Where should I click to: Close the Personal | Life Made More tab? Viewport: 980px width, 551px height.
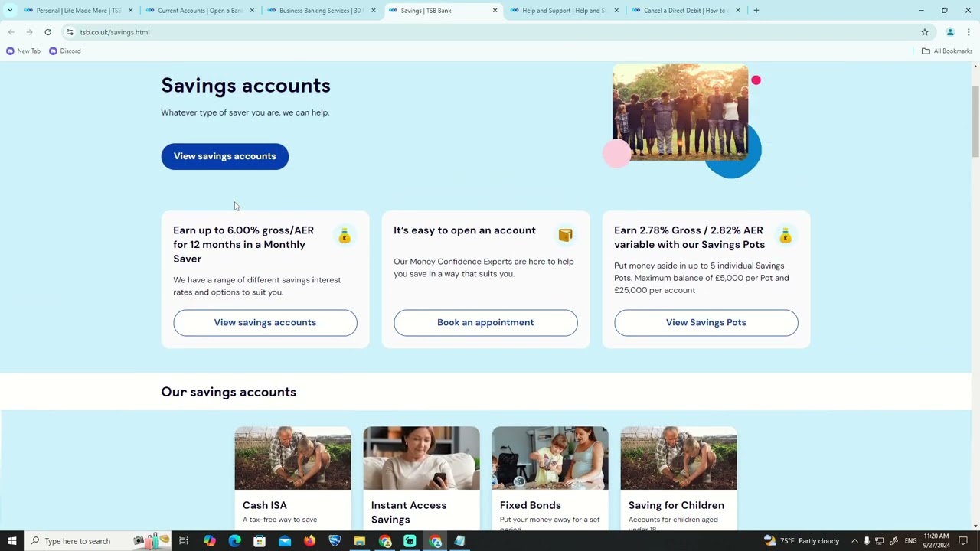tap(130, 11)
